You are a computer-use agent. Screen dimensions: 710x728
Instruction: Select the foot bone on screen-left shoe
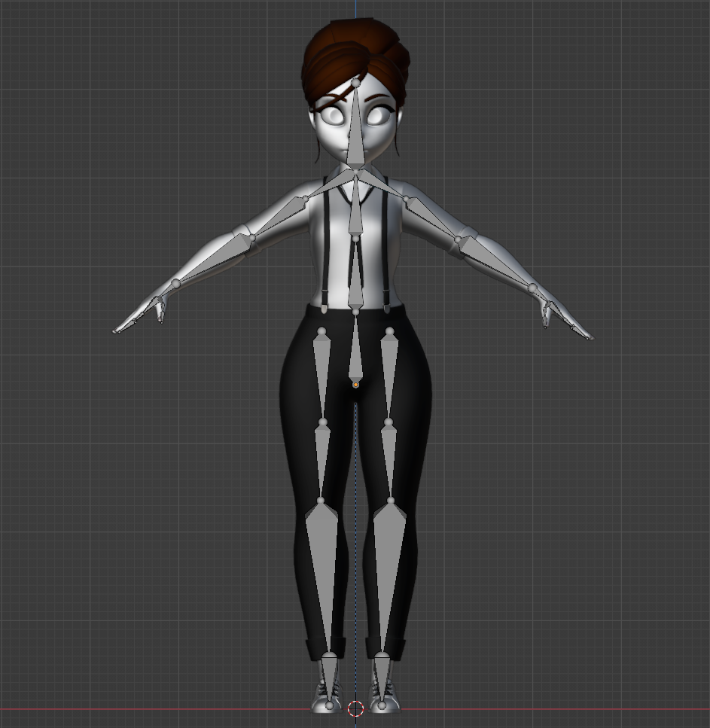pyautogui.click(x=329, y=678)
